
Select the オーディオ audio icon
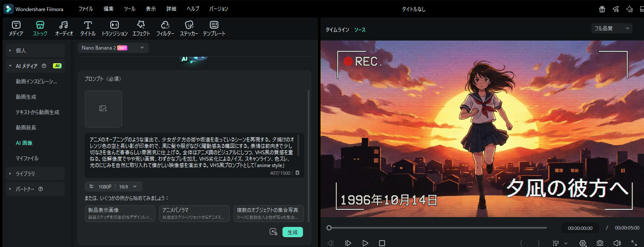coord(64,28)
